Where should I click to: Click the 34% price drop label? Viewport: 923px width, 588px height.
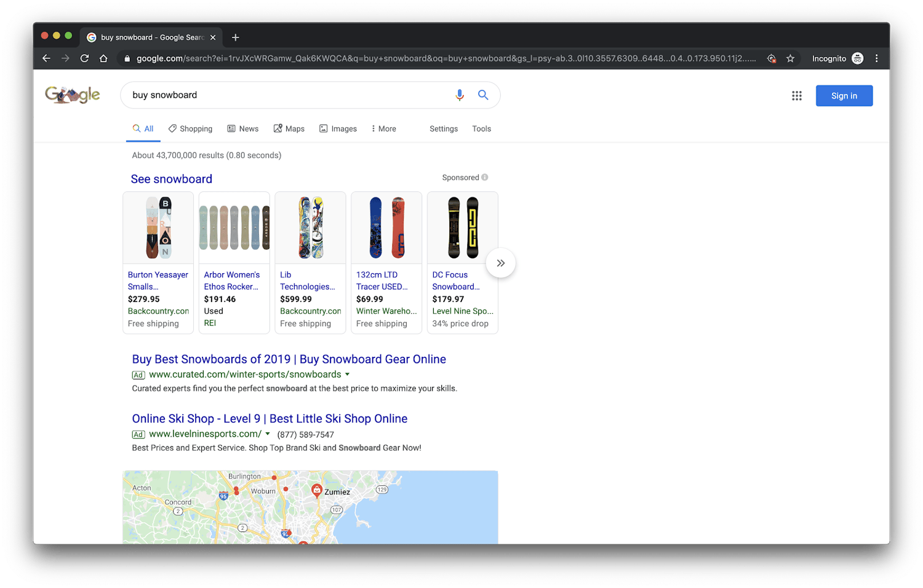coord(460,324)
